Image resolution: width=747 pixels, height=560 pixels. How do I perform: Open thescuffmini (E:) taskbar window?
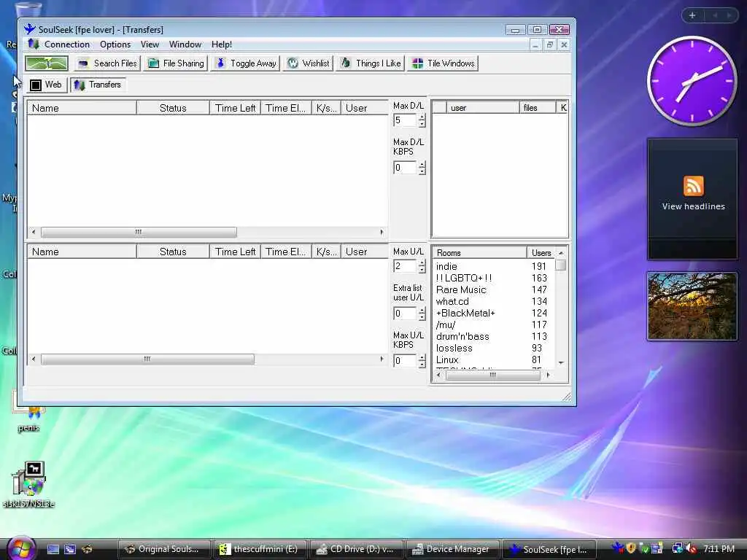260,549
